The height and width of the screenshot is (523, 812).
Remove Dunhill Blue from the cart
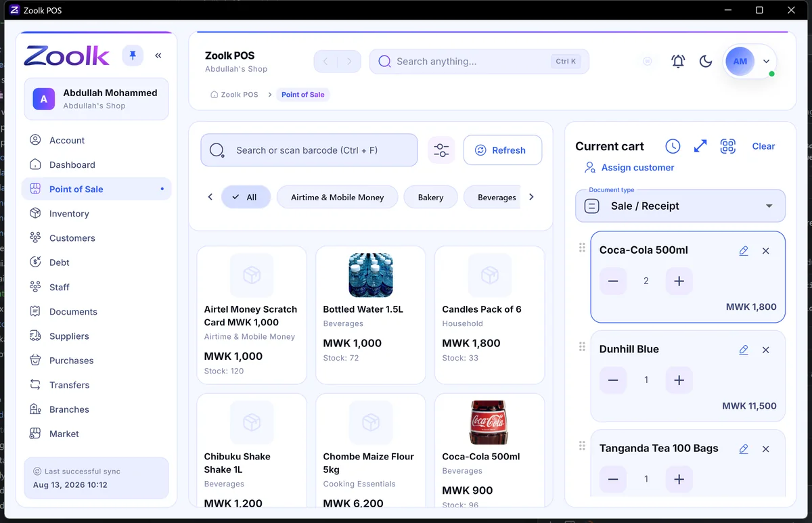pos(766,350)
